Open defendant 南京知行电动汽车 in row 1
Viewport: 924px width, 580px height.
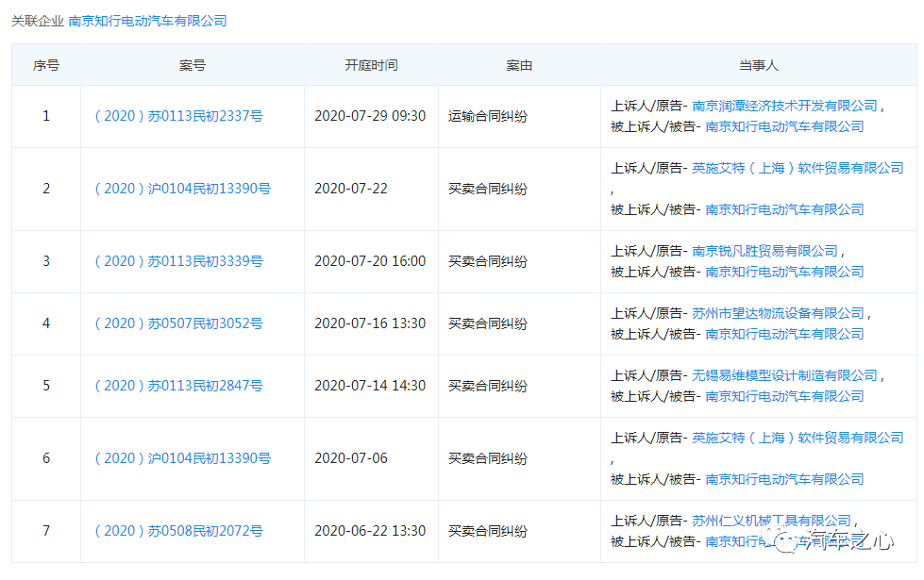click(x=784, y=126)
